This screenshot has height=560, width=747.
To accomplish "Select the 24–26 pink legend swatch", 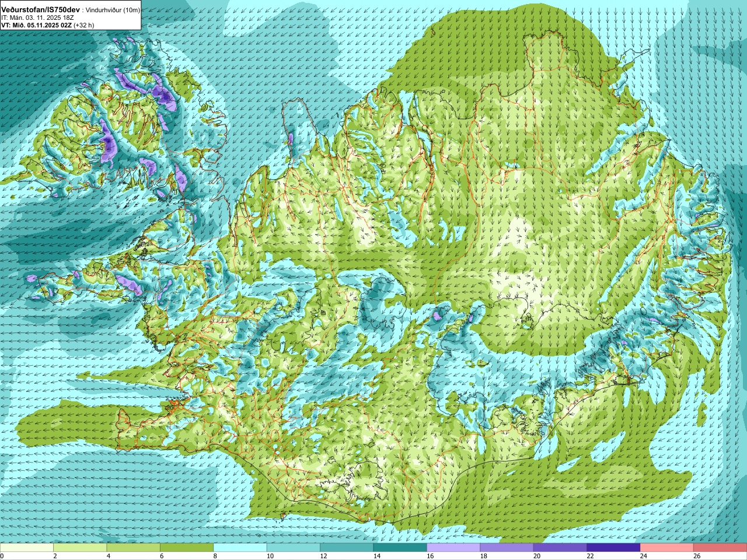I will click(x=667, y=548).
